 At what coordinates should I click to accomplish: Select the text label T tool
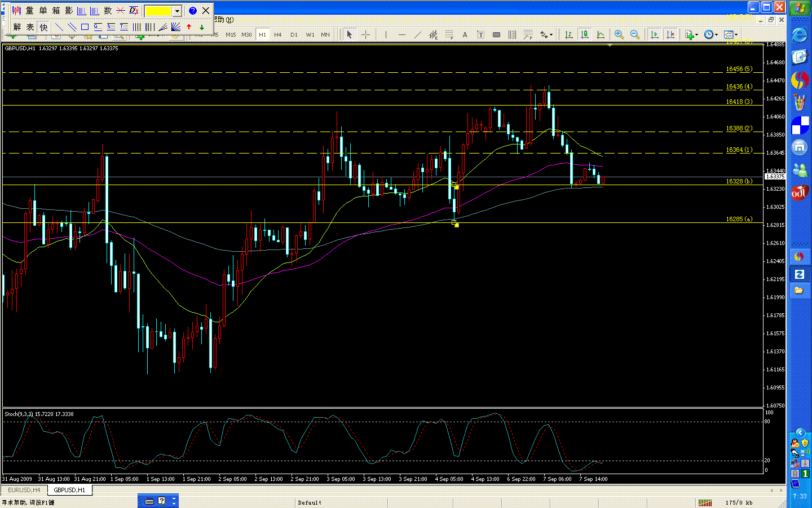click(x=480, y=35)
